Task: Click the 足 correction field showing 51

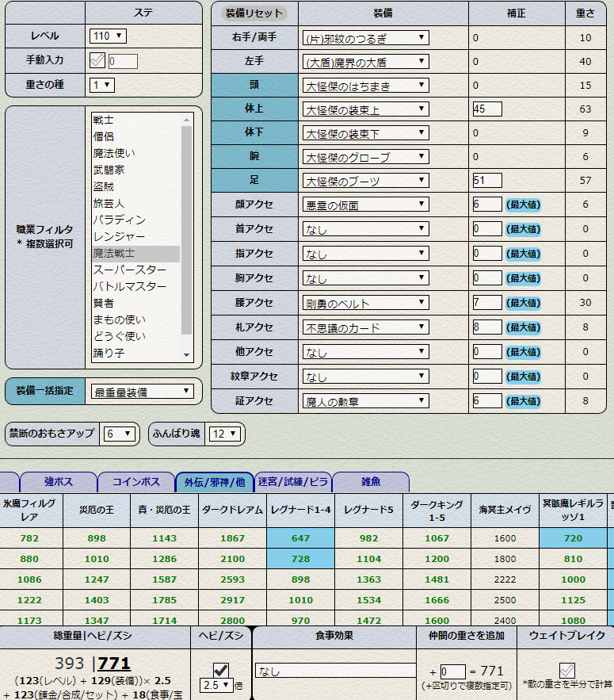Action: 487,181
